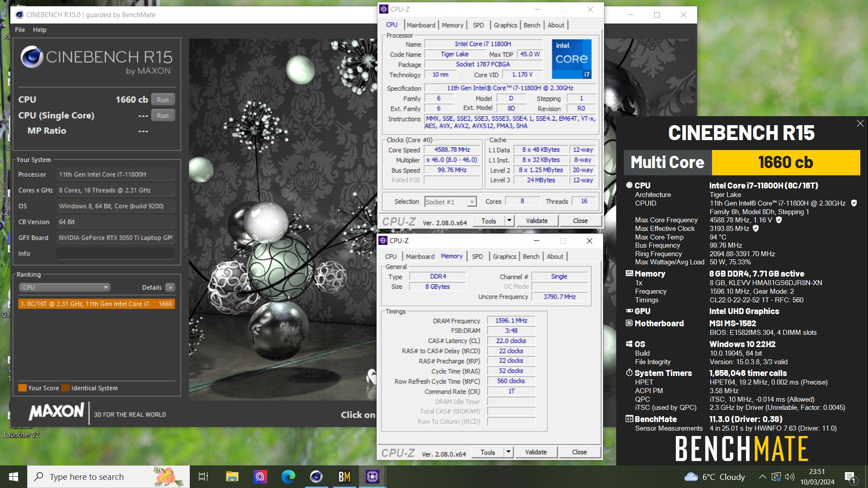Open File Explorer from the taskbar

232,477
